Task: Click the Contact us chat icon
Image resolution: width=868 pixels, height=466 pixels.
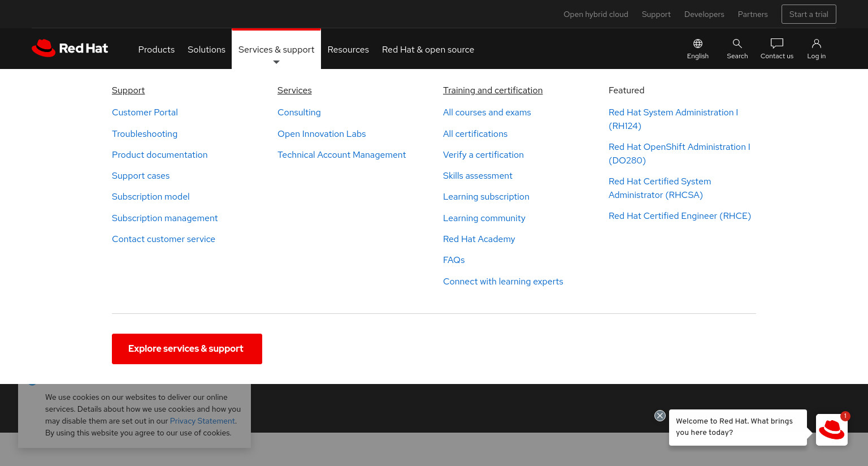Action: (x=777, y=44)
